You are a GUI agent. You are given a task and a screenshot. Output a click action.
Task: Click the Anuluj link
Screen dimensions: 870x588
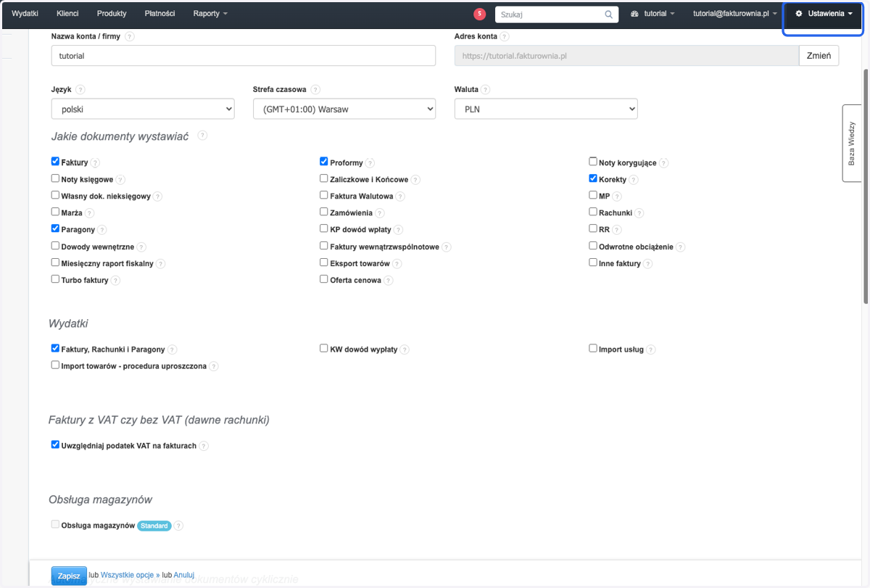(x=184, y=575)
